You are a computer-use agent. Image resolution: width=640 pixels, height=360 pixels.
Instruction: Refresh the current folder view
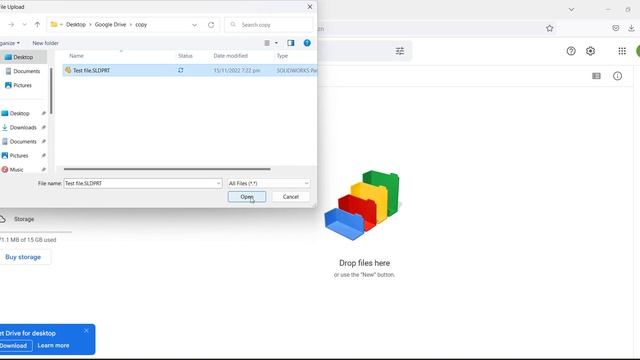[x=211, y=24]
